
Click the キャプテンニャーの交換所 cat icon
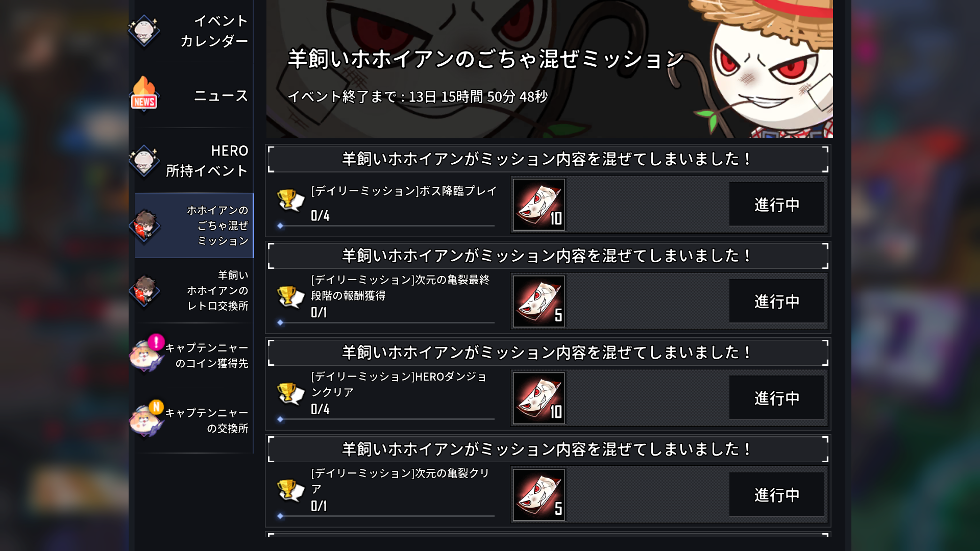pyautogui.click(x=145, y=420)
